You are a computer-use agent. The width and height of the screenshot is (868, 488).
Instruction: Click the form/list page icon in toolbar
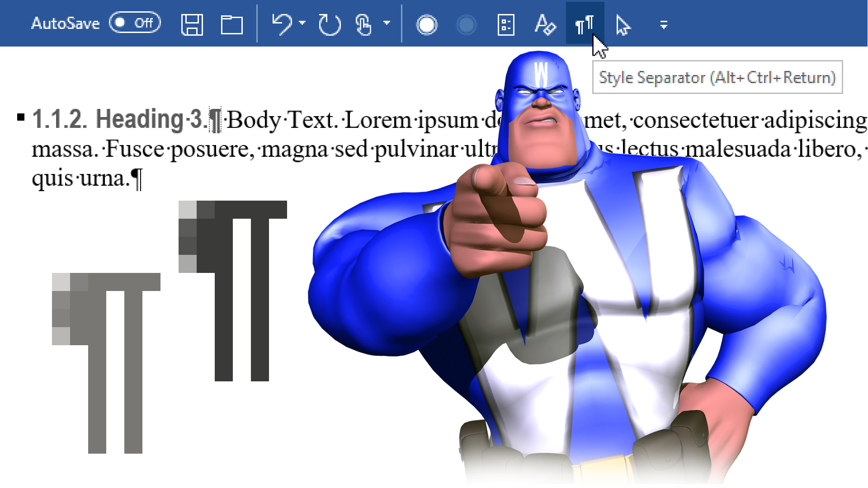pyautogui.click(x=505, y=24)
